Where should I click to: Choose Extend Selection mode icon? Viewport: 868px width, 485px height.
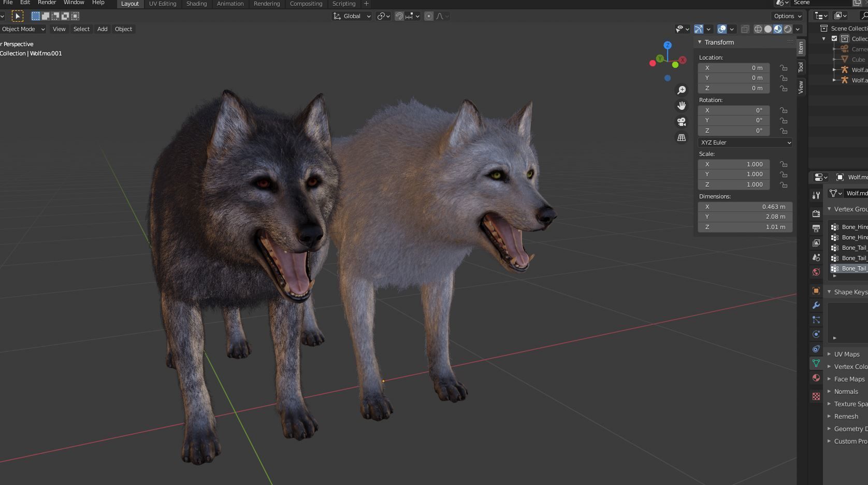pyautogui.click(x=46, y=16)
